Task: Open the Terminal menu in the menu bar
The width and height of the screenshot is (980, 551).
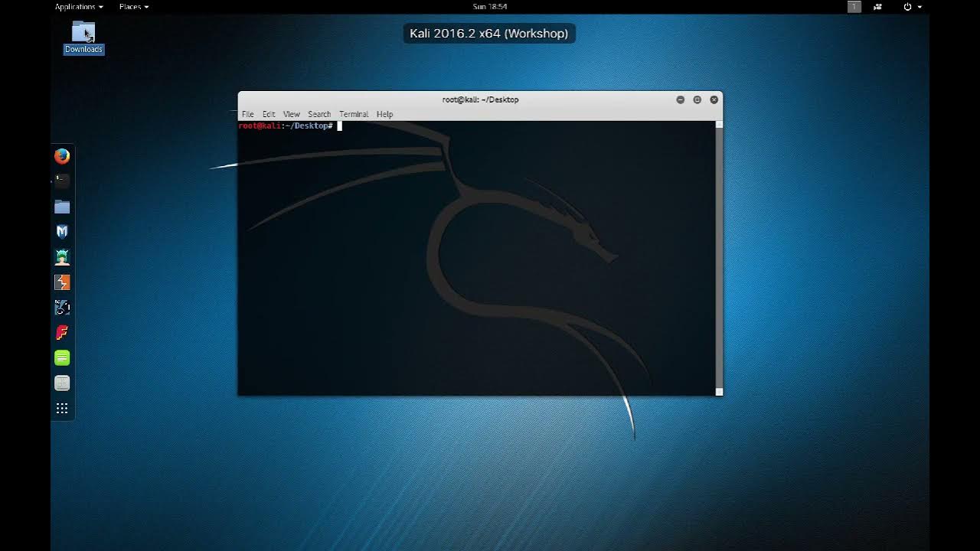Action: (x=354, y=114)
